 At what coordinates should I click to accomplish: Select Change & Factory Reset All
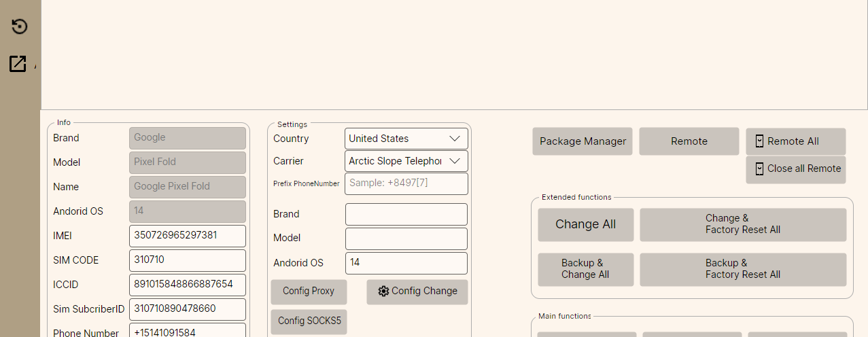[x=742, y=224]
